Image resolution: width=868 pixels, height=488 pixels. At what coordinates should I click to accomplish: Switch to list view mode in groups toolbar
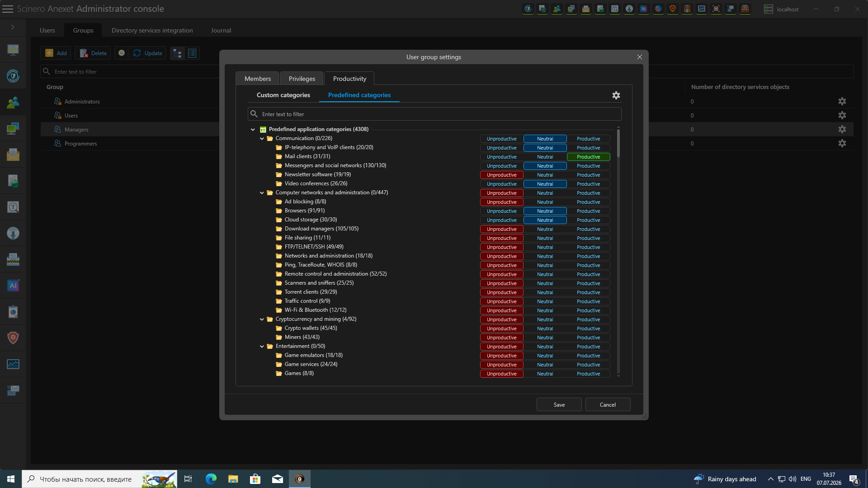(192, 53)
